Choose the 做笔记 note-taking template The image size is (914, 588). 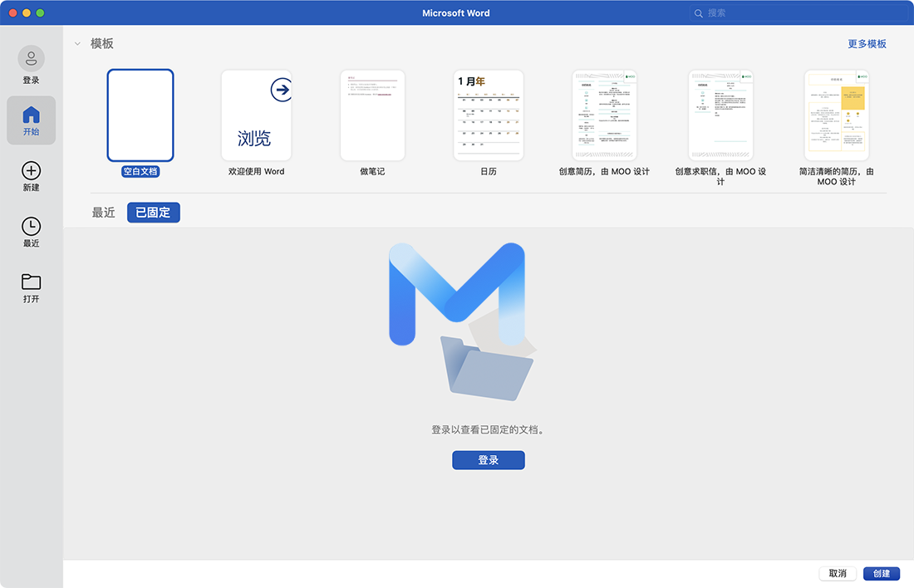pyautogui.click(x=372, y=115)
